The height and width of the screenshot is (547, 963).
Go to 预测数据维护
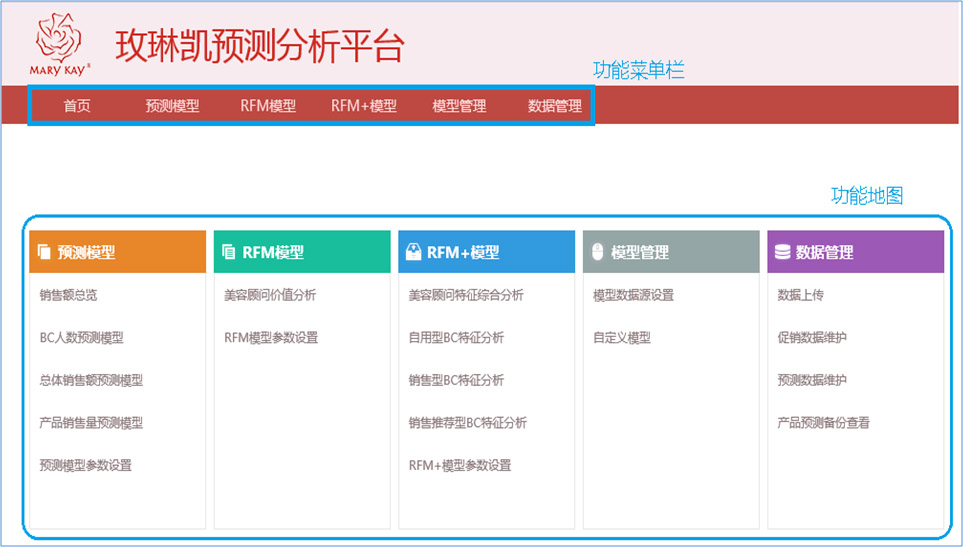[812, 380]
